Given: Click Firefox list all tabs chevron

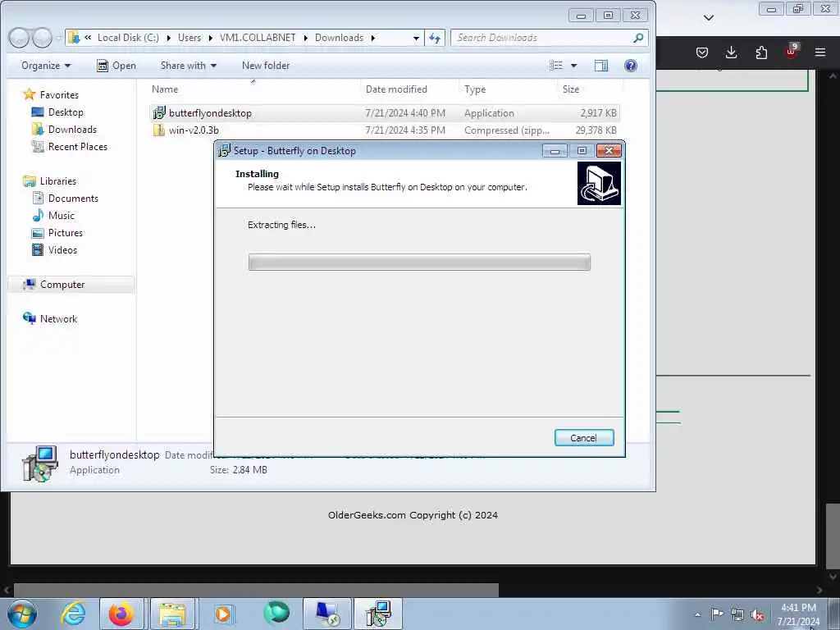Looking at the screenshot, I should pos(708,18).
